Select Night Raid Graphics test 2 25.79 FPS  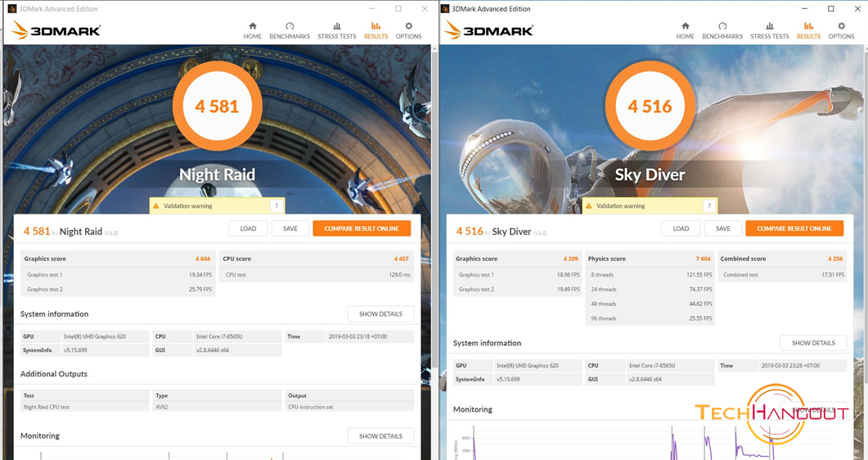tap(117, 290)
